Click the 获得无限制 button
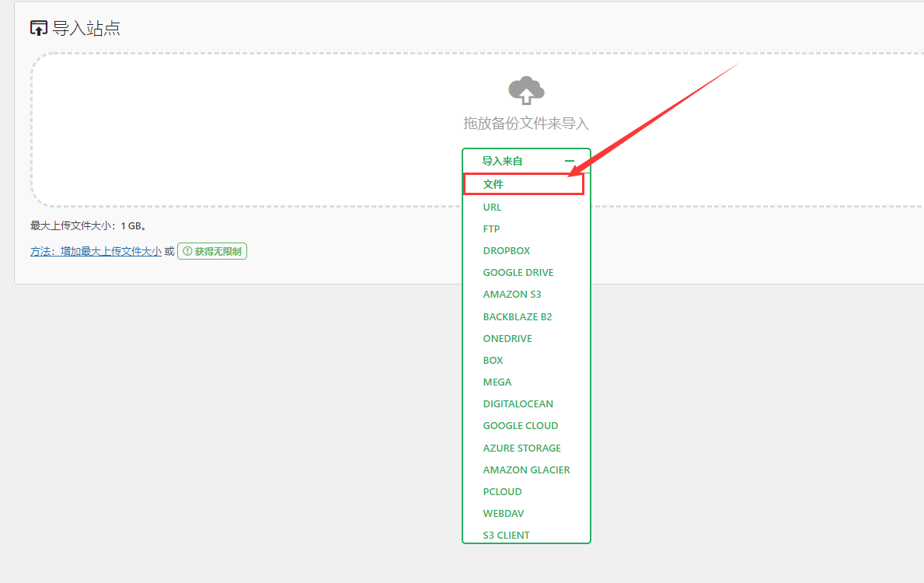924x583 pixels. [x=212, y=251]
